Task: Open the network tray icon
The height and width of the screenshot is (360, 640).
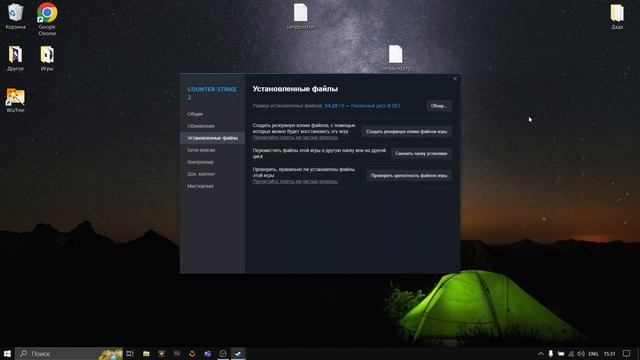Action: point(571,353)
